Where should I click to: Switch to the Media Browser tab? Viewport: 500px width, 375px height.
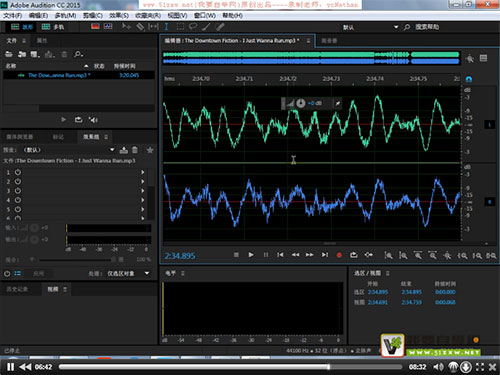pos(20,137)
